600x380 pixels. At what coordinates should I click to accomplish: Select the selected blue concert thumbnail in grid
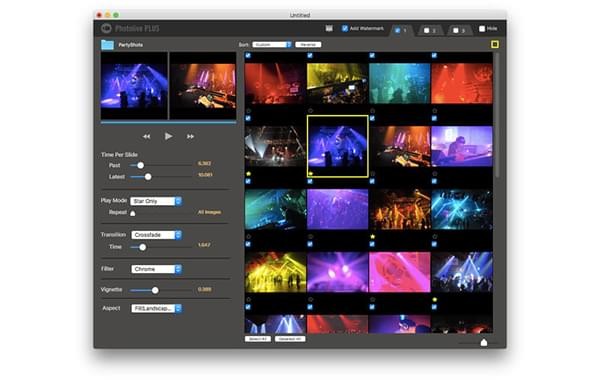click(338, 146)
